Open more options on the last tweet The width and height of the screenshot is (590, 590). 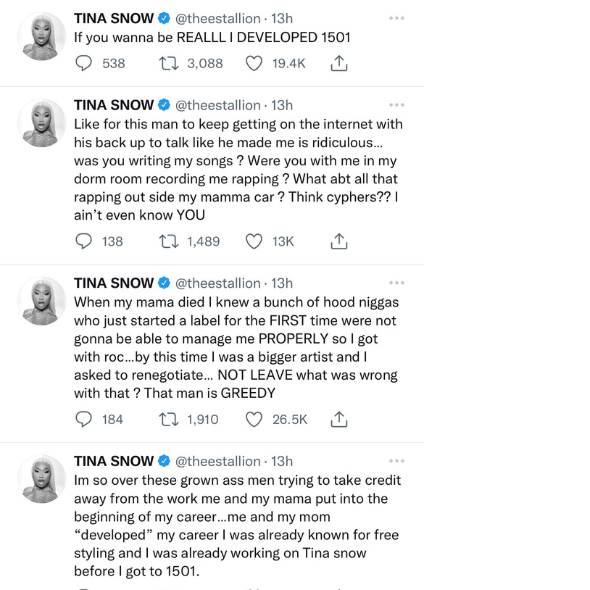pyautogui.click(x=397, y=461)
